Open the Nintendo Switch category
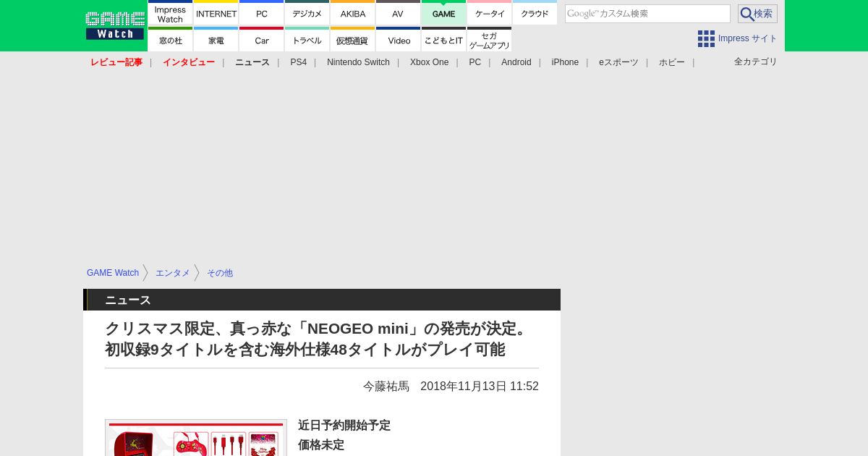The height and width of the screenshot is (456, 868). [x=358, y=62]
